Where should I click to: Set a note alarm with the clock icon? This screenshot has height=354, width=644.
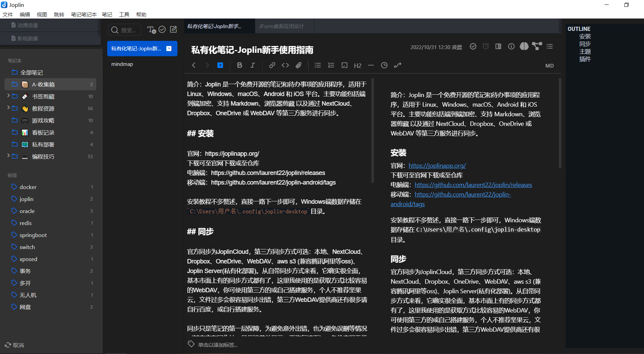[486, 46]
